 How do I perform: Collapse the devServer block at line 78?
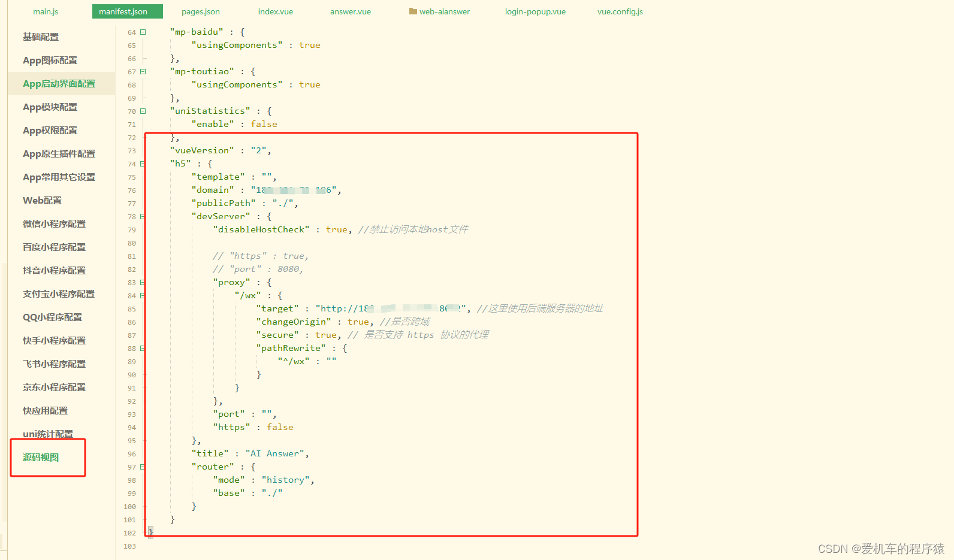pyautogui.click(x=143, y=216)
